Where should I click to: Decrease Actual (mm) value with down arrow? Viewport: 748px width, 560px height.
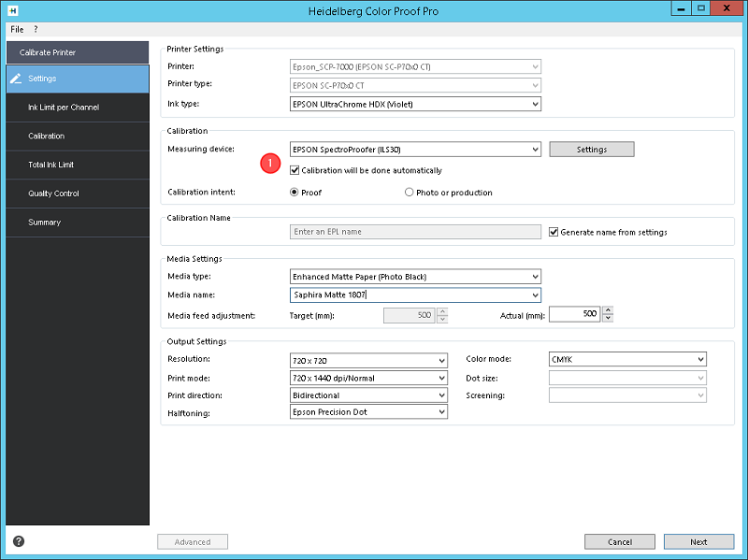(x=608, y=318)
